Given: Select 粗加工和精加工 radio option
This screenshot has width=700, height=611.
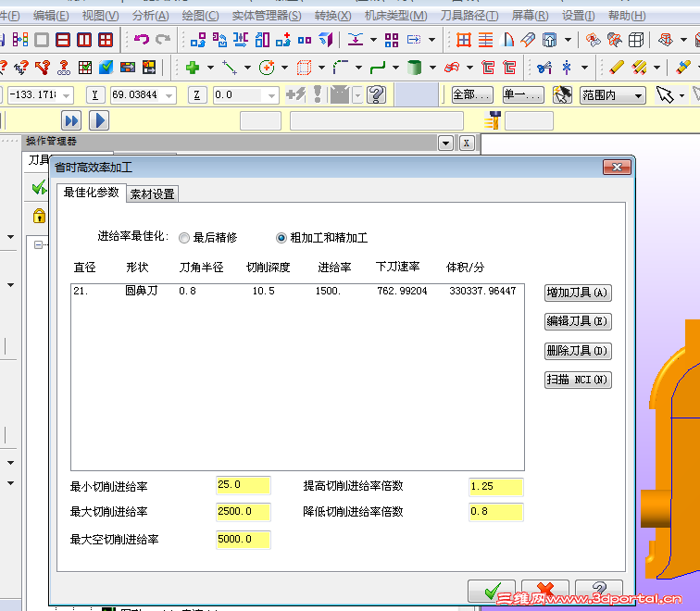Looking at the screenshot, I should pos(281,238).
